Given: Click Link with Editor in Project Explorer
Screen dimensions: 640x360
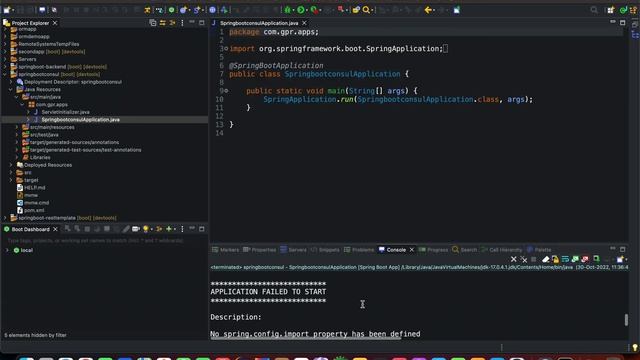Looking at the screenshot, I should coord(162,23).
